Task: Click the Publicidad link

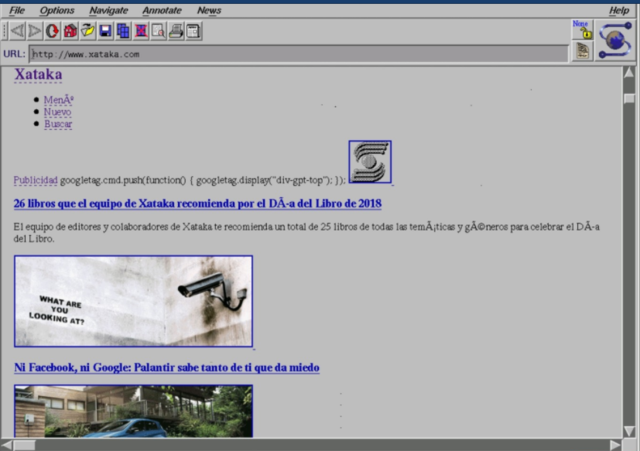Action: coord(36,180)
